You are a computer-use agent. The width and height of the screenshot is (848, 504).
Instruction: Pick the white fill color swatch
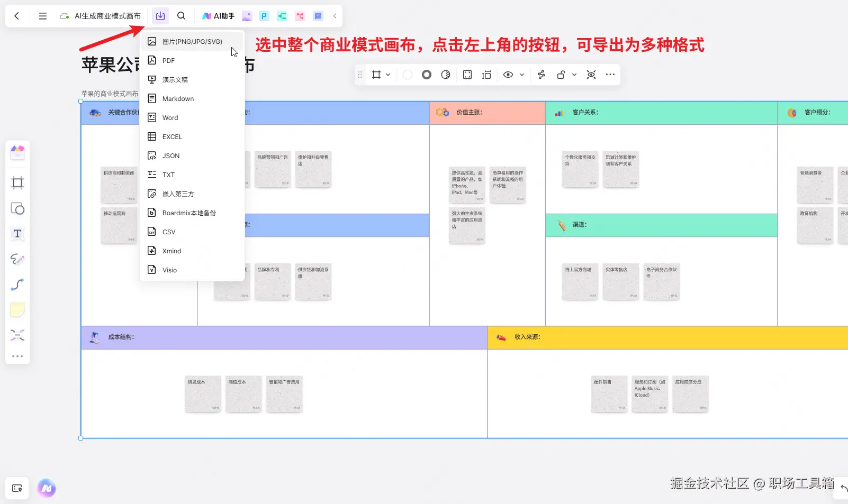pos(408,75)
